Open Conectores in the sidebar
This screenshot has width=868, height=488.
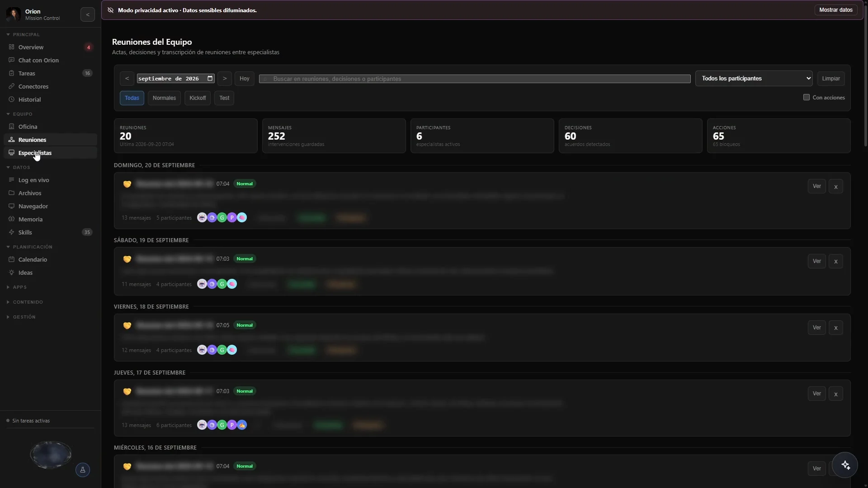(x=50, y=86)
